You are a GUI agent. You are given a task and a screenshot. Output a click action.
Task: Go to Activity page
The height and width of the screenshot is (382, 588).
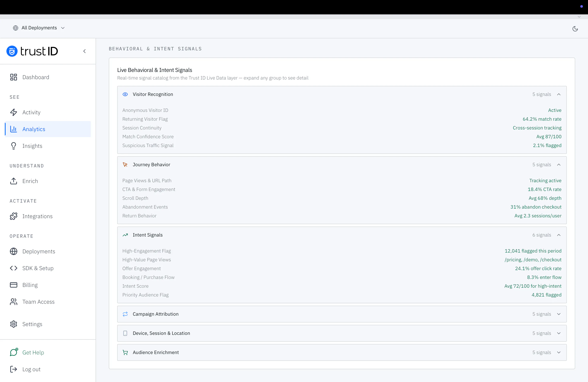click(48, 112)
